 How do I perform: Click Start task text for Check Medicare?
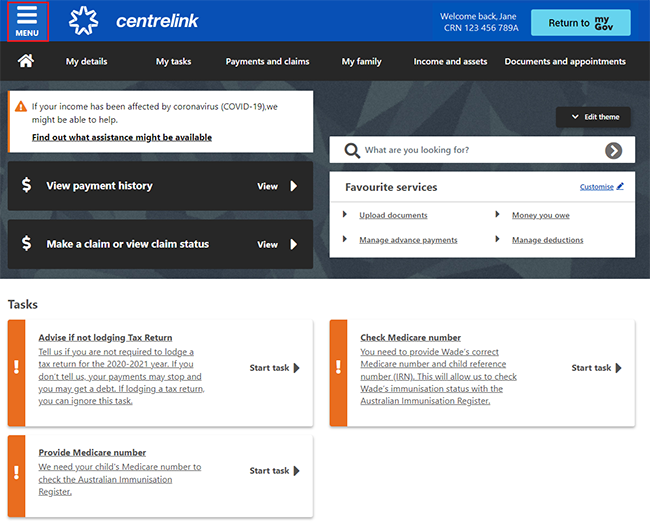click(x=591, y=368)
